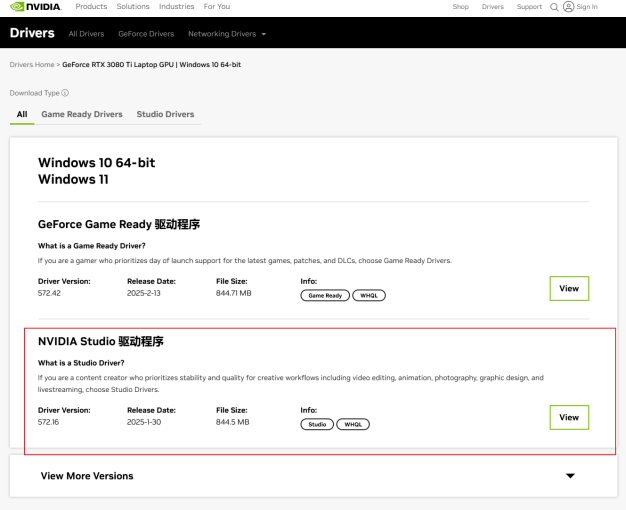Image resolution: width=626 pixels, height=510 pixels.
Task: Select GeForce Drivers in black navbar
Action: (x=146, y=34)
